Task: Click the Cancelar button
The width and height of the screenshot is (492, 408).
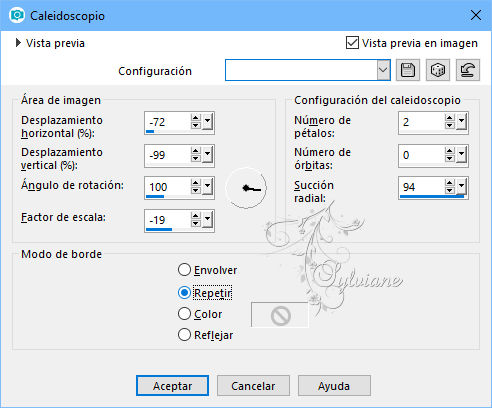Action: coord(253,386)
